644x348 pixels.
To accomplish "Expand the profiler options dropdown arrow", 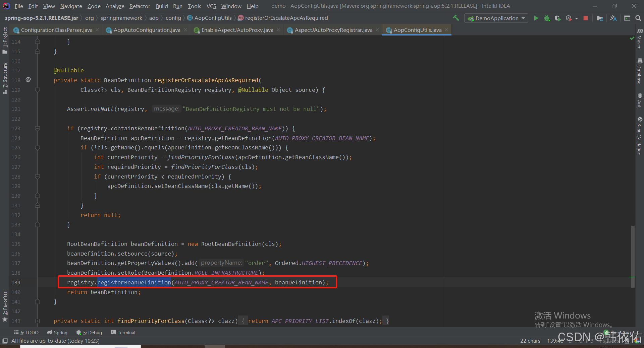I will pyautogui.click(x=577, y=18).
